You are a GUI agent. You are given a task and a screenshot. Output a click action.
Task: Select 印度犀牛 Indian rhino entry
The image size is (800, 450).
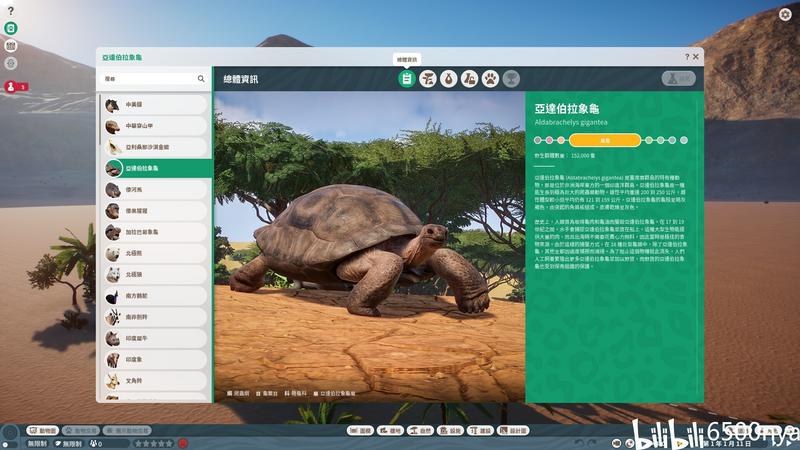[155, 338]
